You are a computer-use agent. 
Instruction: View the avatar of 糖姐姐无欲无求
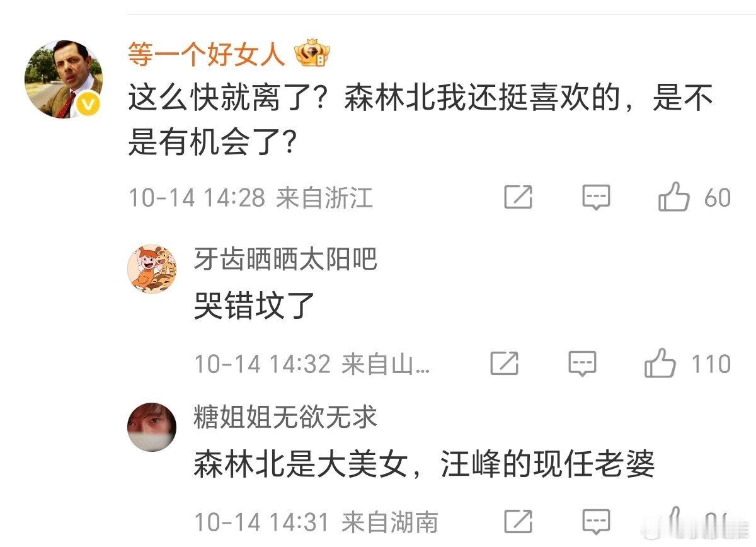click(x=152, y=427)
